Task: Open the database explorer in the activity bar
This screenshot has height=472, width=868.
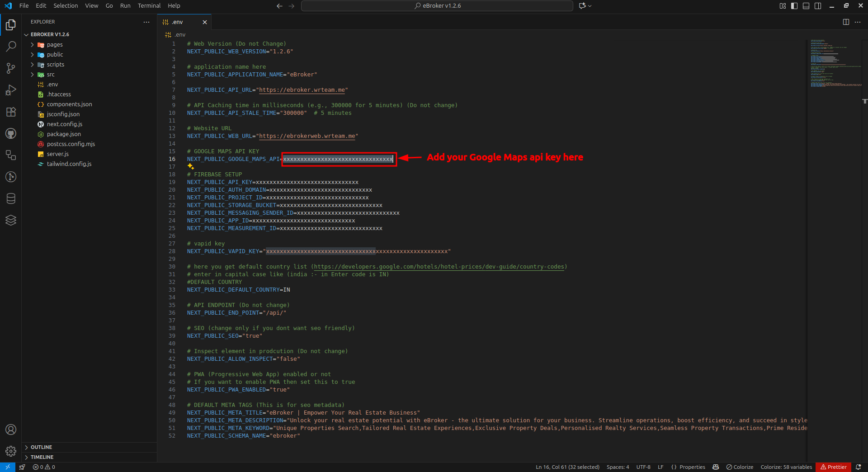Action: 11,198
